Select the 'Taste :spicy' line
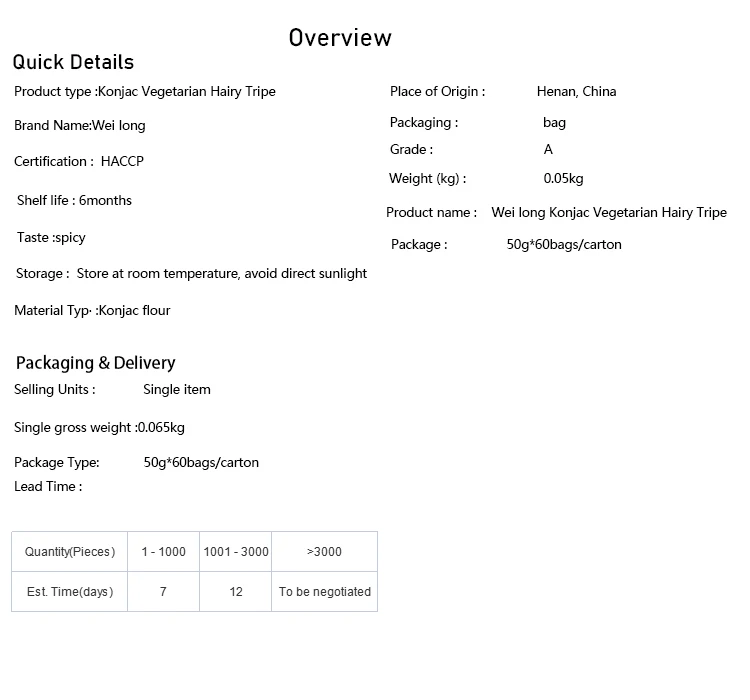The width and height of the screenshot is (750, 700). point(51,237)
